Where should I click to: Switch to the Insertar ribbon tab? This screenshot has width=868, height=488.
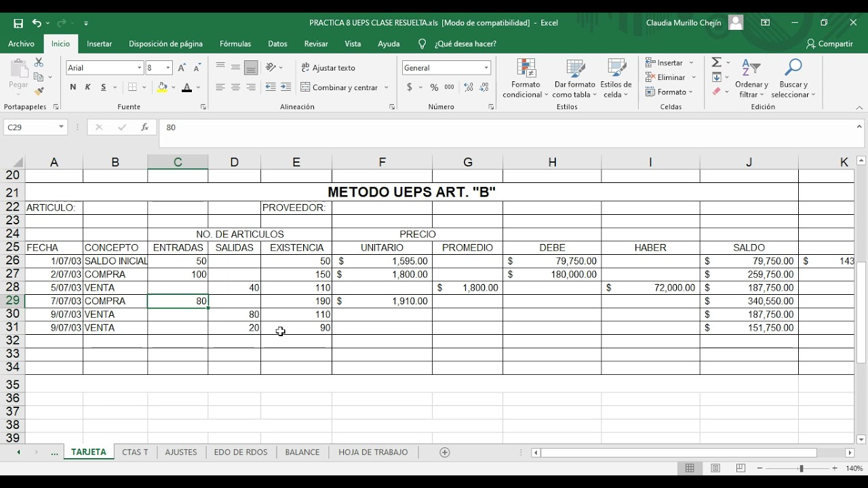[99, 43]
